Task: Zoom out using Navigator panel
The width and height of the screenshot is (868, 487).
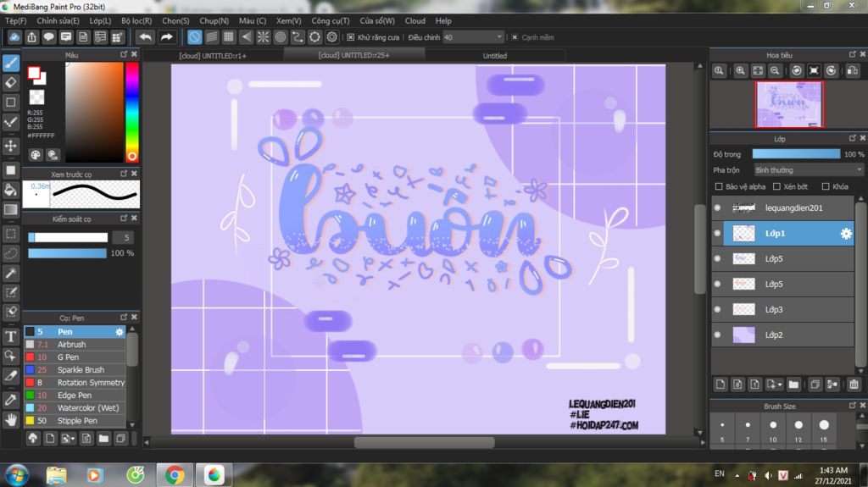Action: tap(775, 71)
